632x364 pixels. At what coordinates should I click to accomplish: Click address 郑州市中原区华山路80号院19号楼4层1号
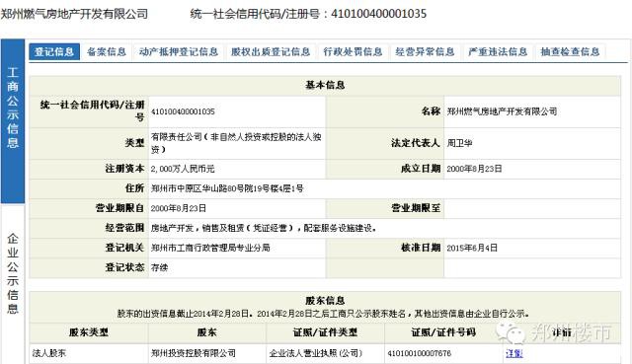pos(227,188)
